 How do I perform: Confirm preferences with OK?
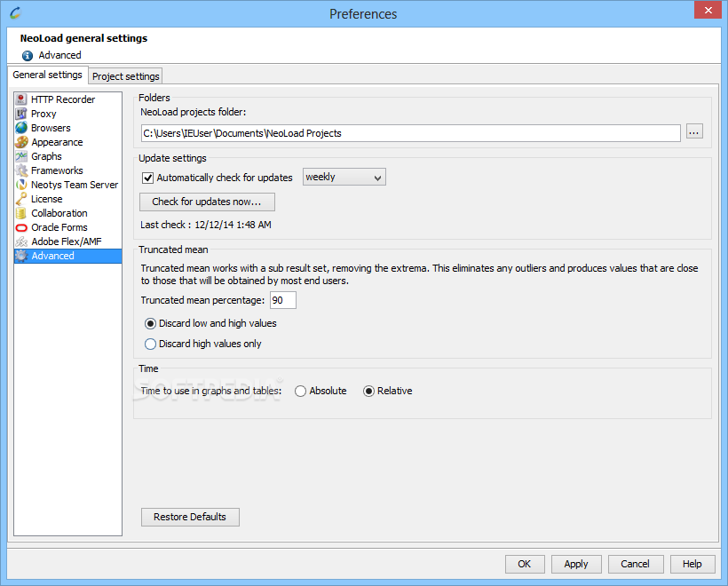click(x=525, y=564)
